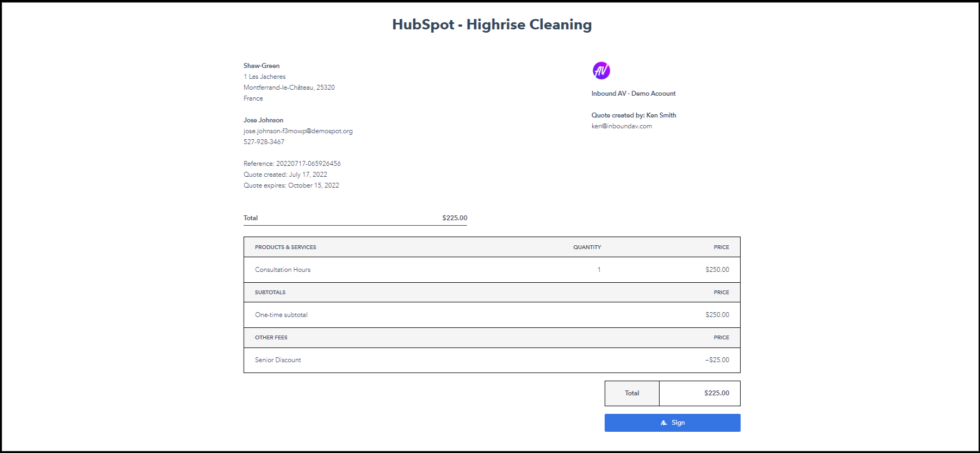Click the quantity value 1
Viewport: 980px width, 453px height.
coord(599,270)
